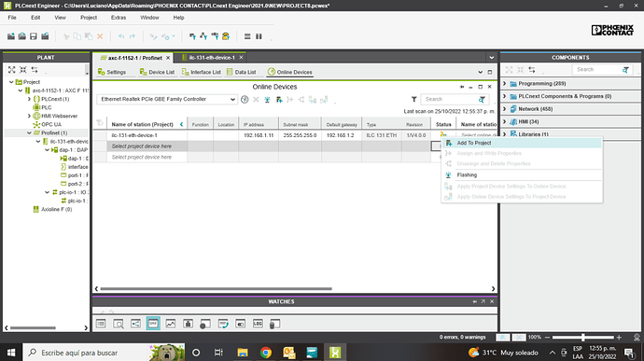Click the pause icon in the main toolbar
This screenshot has width=644, height=361.
click(259, 36)
